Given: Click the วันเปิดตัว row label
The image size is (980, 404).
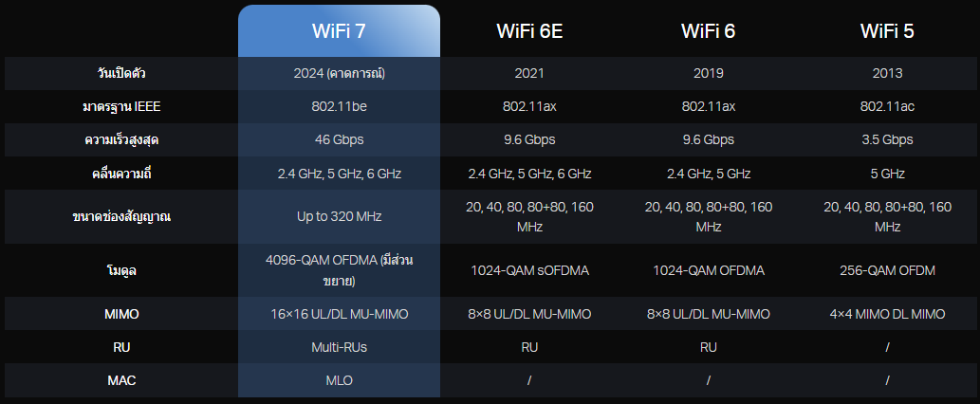Looking at the screenshot, I should [x=121, y=73].
